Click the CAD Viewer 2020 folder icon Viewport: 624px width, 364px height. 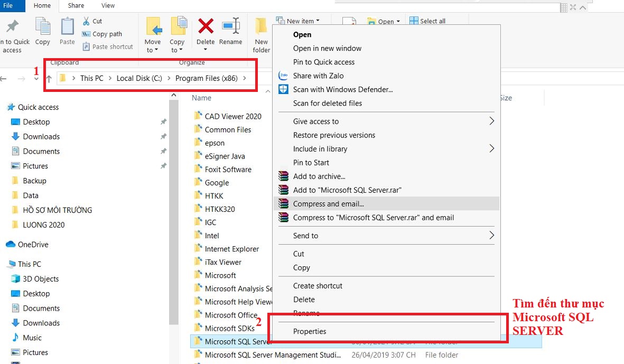point(198,116)
